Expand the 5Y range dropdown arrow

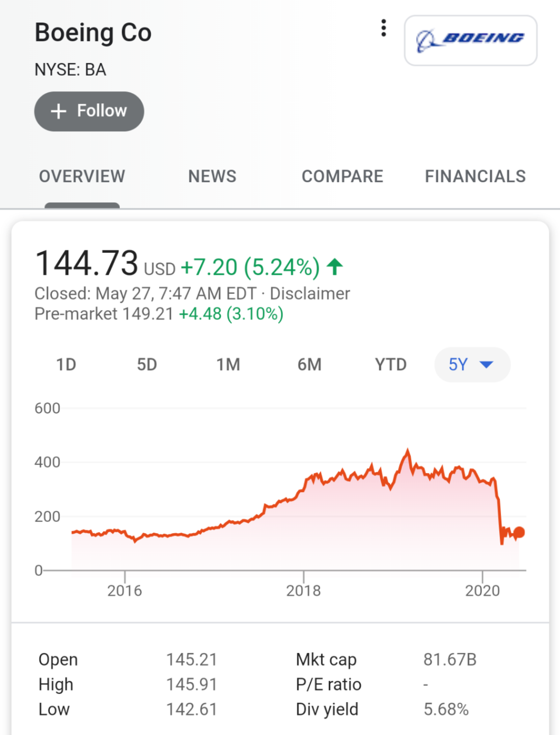(x=486, y=365)
